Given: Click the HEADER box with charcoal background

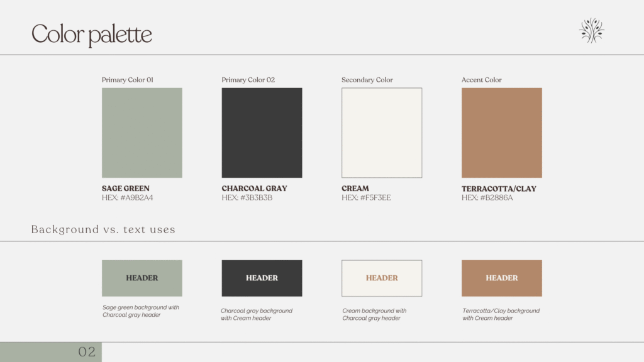Looking at the screenshot, I should (x=262, y=278).
